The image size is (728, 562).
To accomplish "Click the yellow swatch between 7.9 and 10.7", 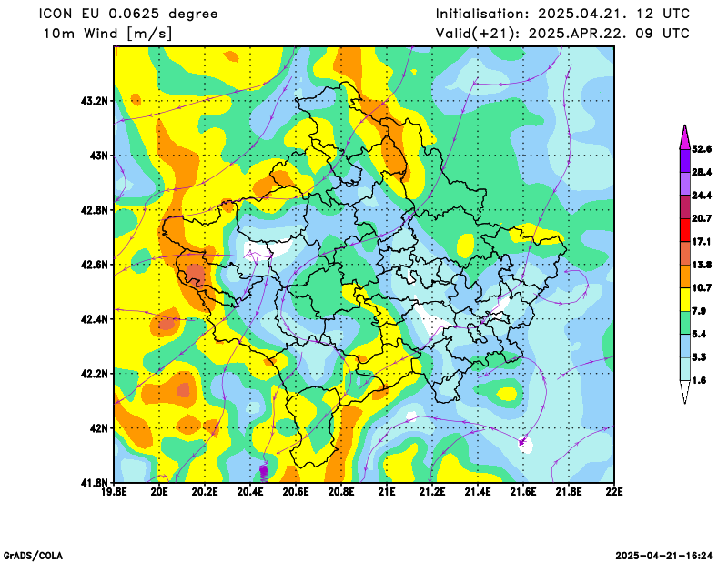I will pos(685,300).
